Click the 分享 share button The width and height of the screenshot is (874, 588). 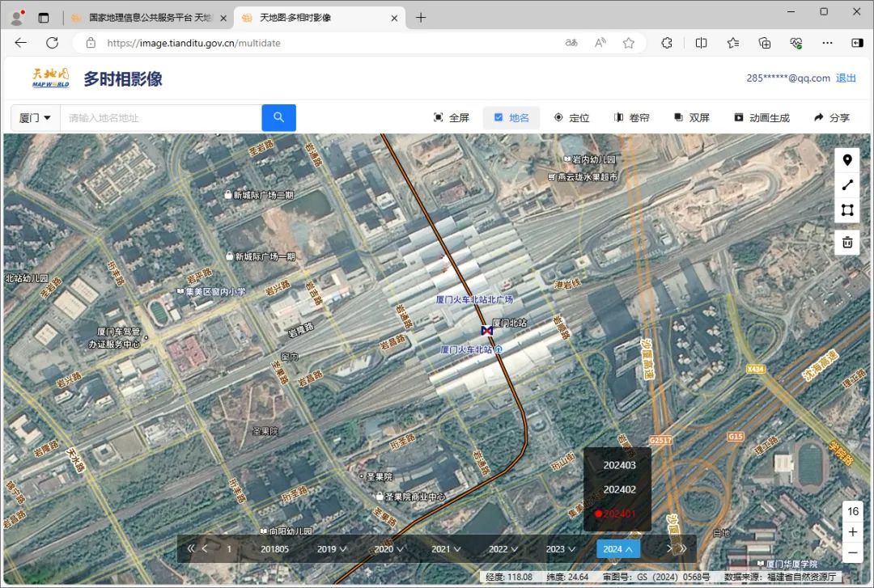(832, 117)
